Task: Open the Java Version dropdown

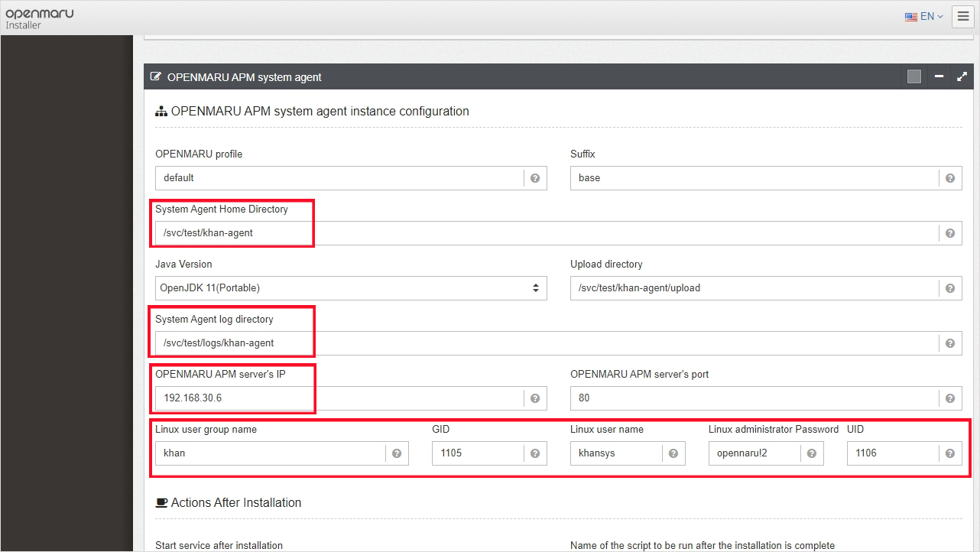Action: (350, 288)
